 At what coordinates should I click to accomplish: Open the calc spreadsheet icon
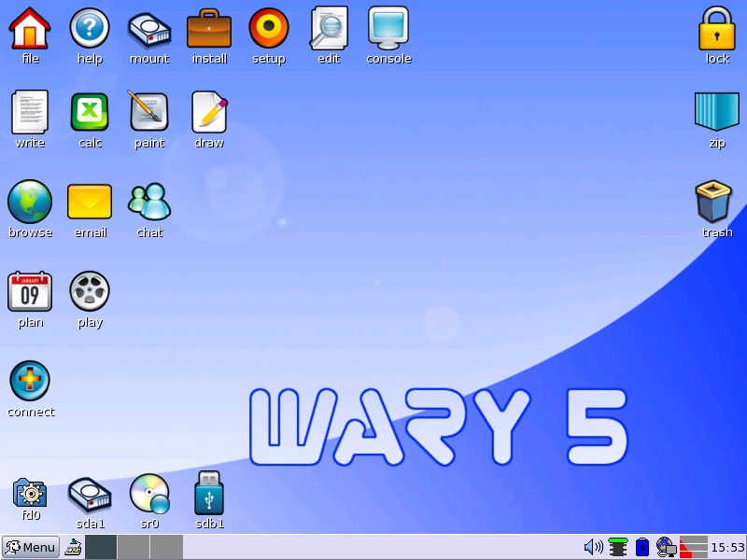90,113
